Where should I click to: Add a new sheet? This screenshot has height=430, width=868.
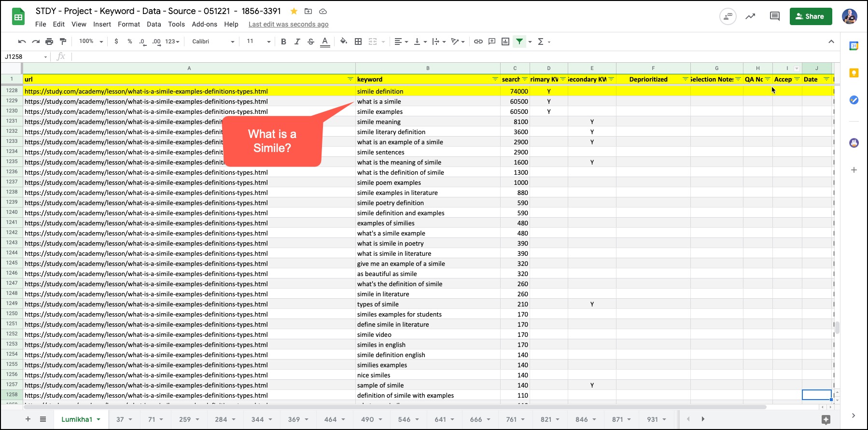pos(28,419)
